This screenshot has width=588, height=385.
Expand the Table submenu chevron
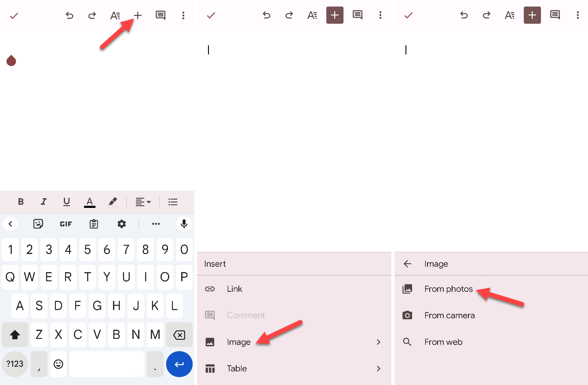(379, 368)
